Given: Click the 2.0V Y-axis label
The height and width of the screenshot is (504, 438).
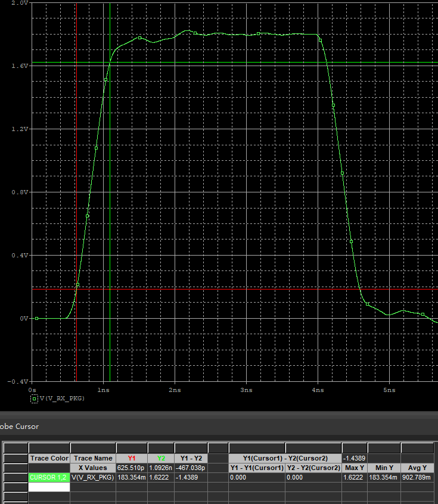Looking at the screenshot, I should (20, 3).
